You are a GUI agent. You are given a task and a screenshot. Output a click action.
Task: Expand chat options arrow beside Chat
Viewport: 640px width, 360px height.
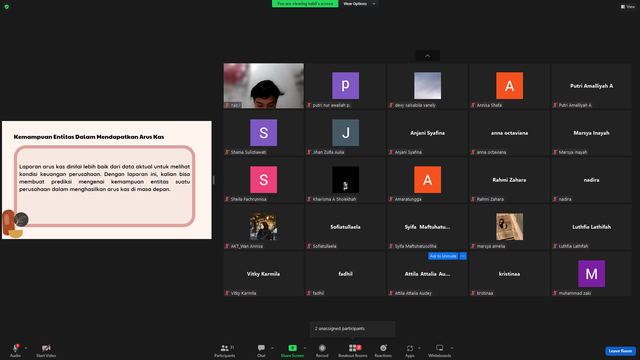click(272, 348)
